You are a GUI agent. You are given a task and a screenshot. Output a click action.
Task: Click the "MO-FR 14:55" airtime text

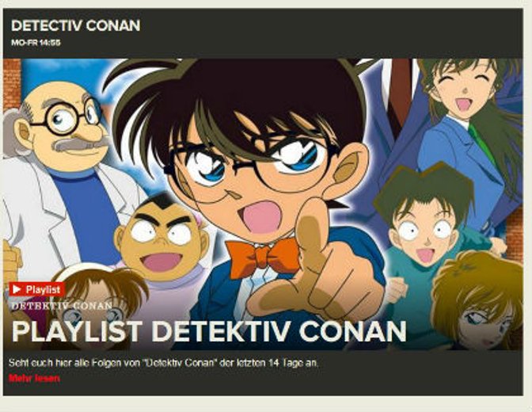coord(36,43)
